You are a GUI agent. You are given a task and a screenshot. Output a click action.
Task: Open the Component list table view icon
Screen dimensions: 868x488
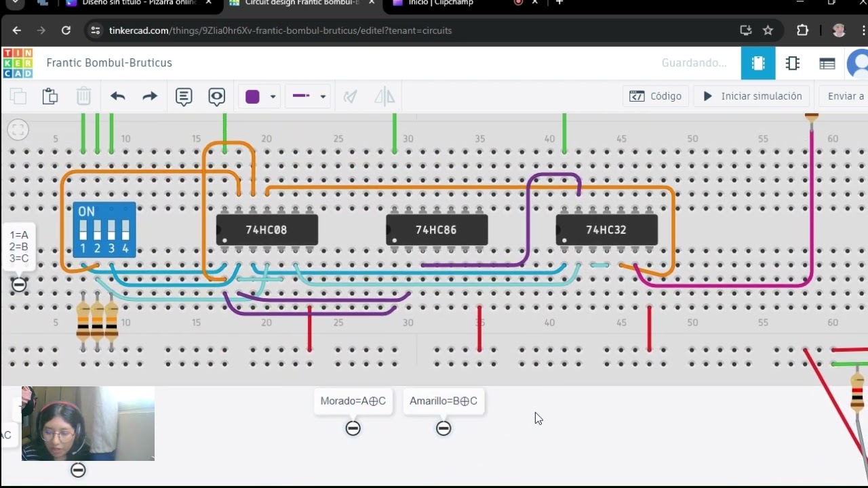pos(827,64)
